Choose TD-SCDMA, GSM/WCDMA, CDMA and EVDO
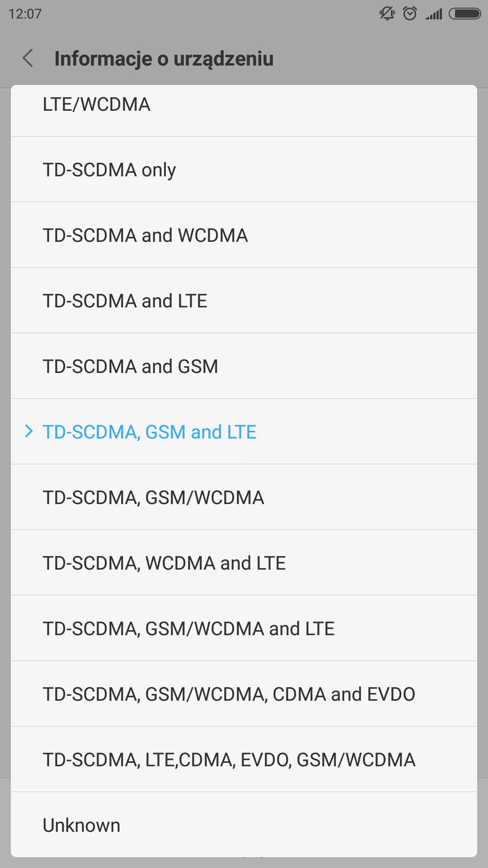This screenshot has width=488, height=868. [229, 694]
